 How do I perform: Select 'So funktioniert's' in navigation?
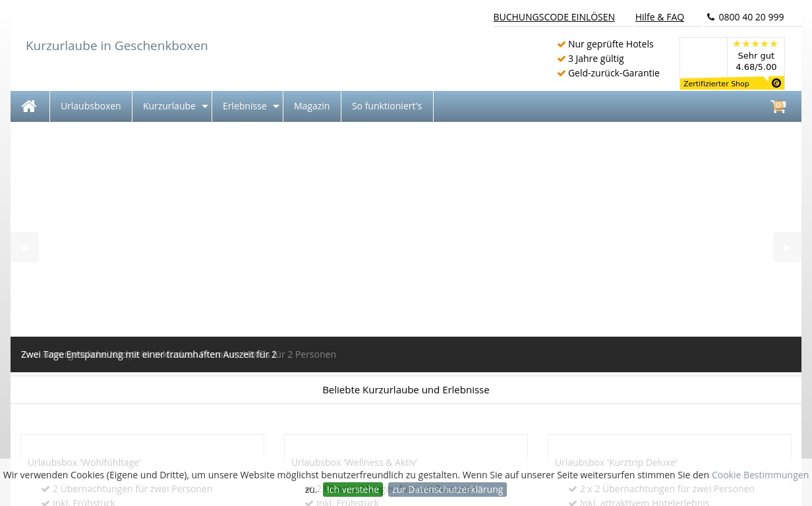pos(386,106)
